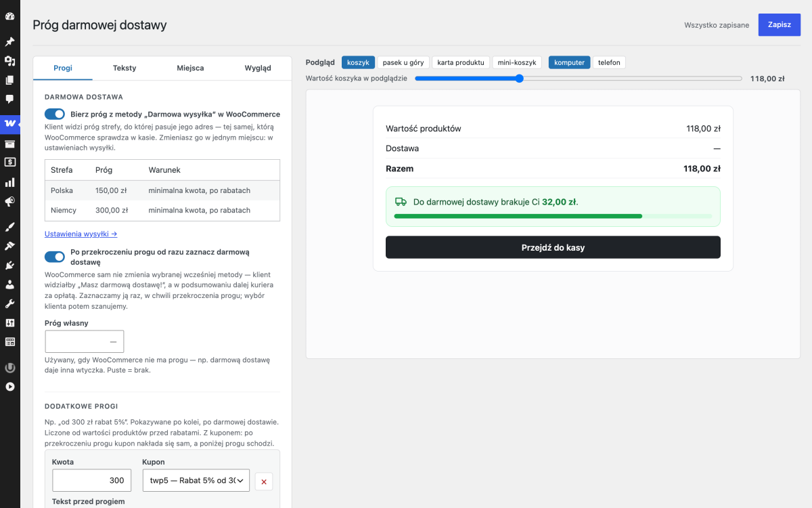Open the WooCommerce menu icon

point(9,123)
